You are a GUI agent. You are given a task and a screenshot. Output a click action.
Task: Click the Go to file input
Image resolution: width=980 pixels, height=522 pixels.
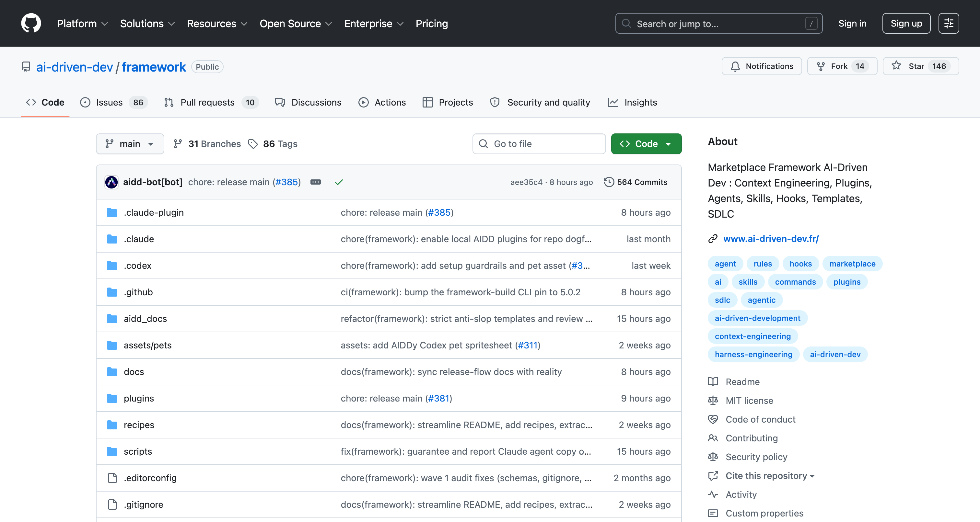coord(539,144)
